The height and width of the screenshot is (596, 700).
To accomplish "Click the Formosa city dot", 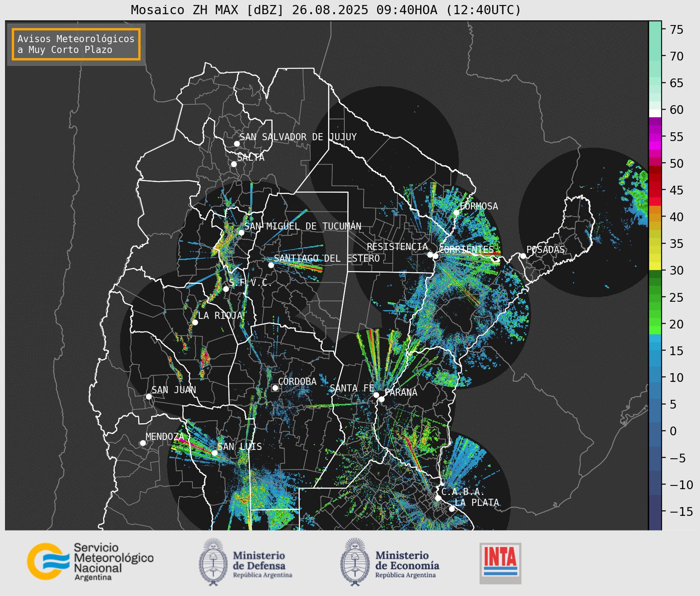I will click(x=456, y=212).
